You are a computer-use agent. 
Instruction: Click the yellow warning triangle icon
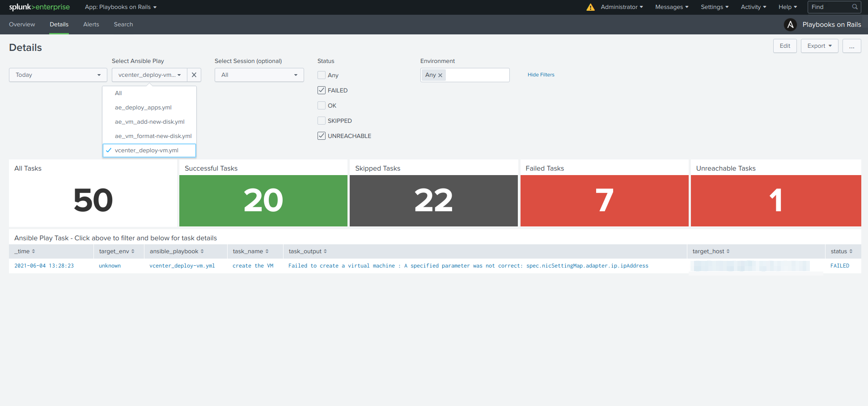point(590,7)
